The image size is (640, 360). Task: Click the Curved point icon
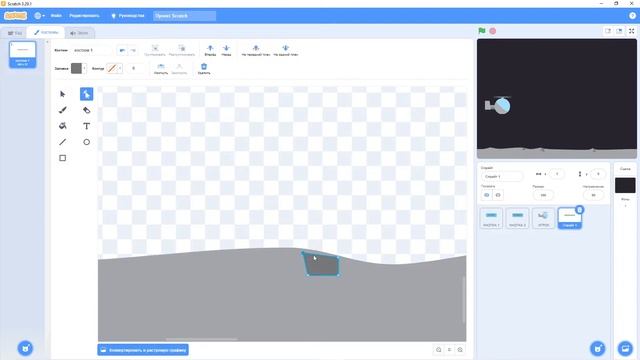click(161, 69)
